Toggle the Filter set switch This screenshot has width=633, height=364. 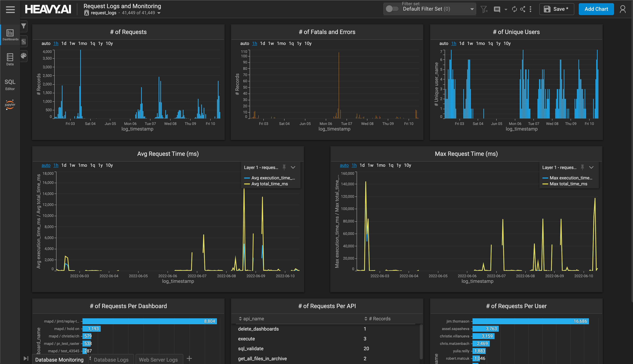[392, 9]
